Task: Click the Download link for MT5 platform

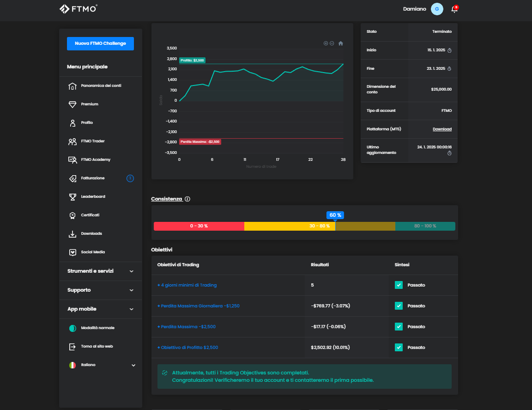Action: (x=442, y=129)
